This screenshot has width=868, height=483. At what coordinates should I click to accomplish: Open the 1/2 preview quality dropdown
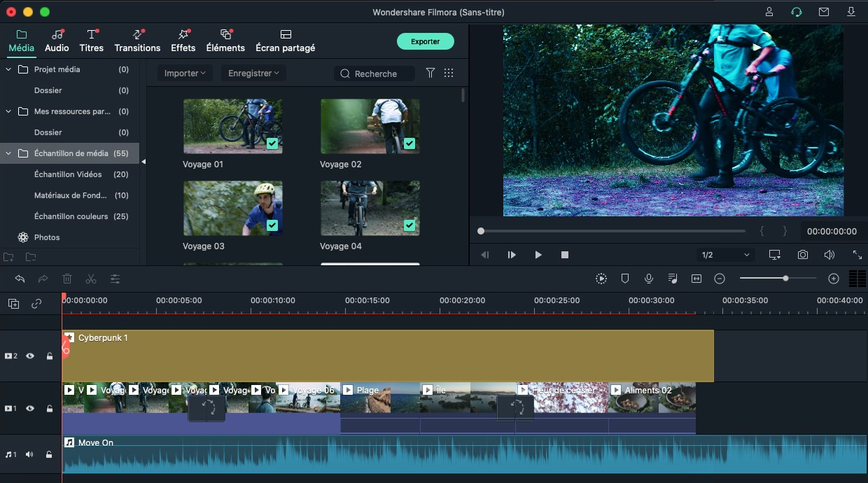coord(725,255)
